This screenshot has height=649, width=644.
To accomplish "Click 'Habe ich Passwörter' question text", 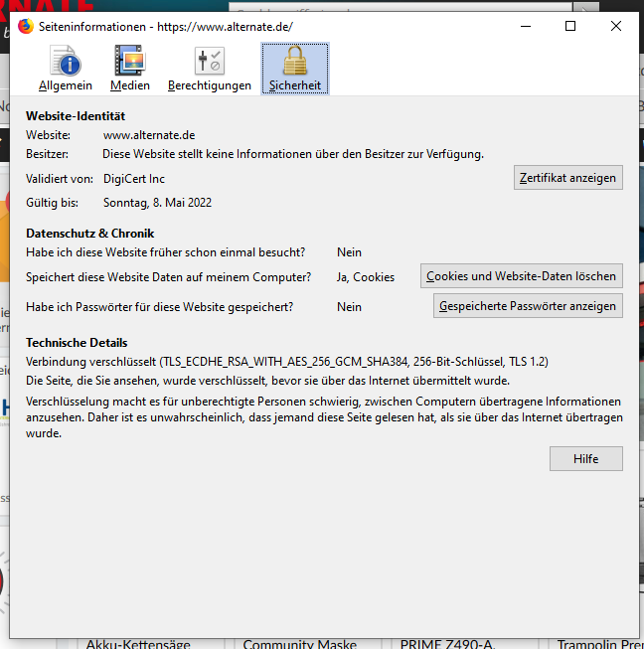I will click(159, 307).
